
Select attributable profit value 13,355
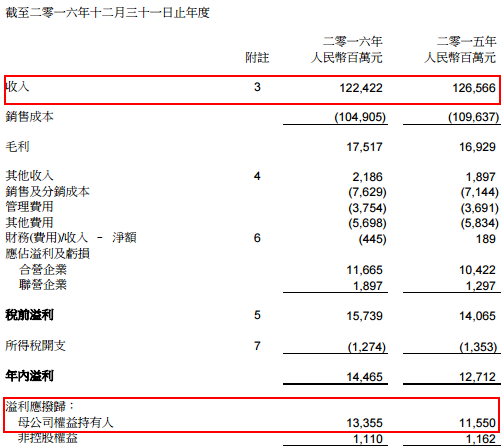click(x=364, y=423)
